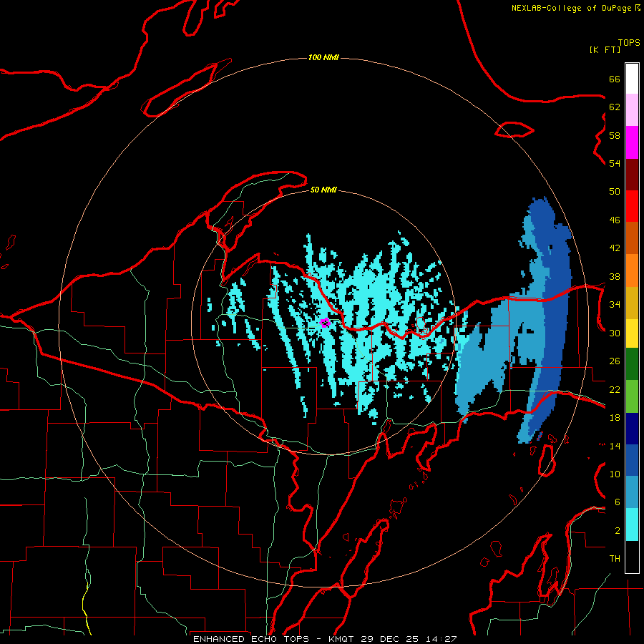
Task: Select the cyan legend swatch
Action: (x=632, y=525)
